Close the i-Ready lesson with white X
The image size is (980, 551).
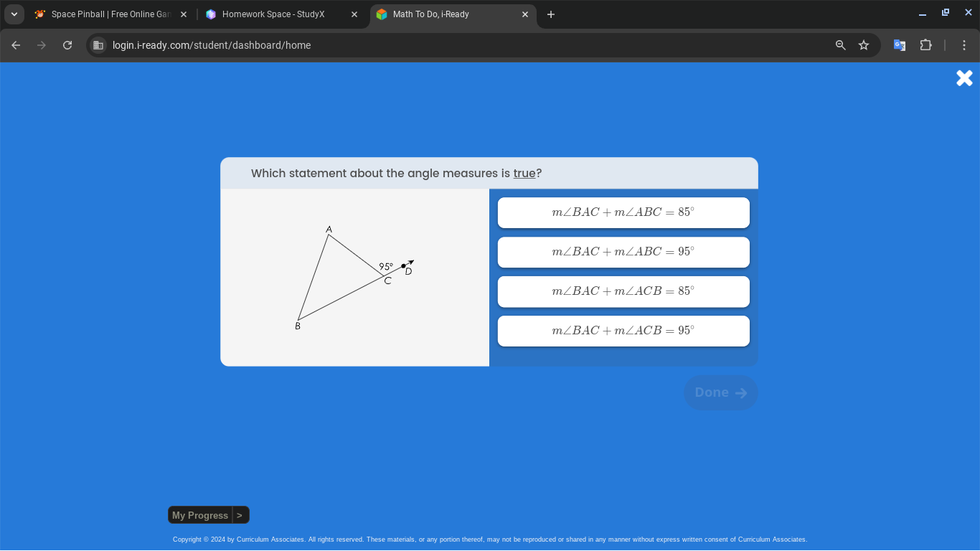964,78
